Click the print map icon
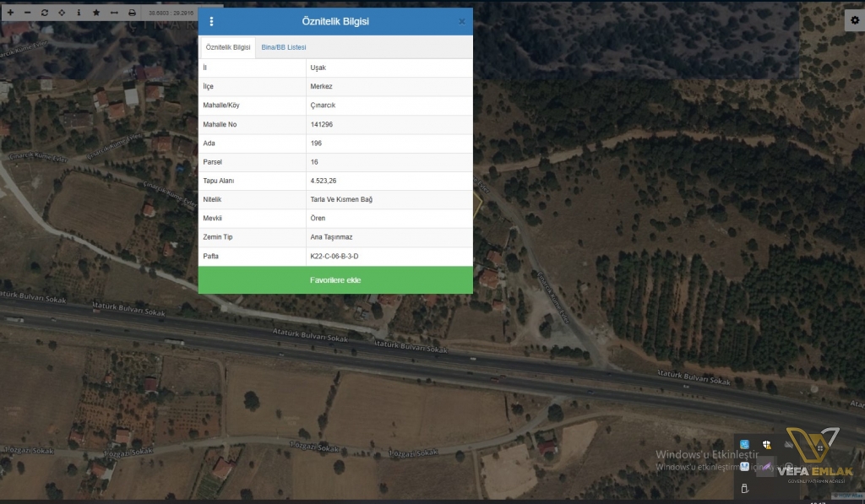This screenshot has width=865, height=504. point(132,13)
